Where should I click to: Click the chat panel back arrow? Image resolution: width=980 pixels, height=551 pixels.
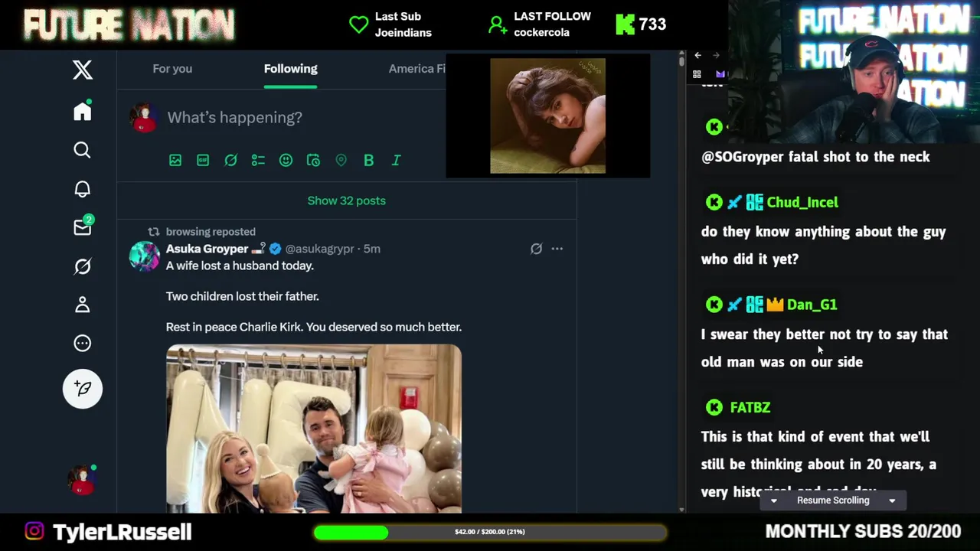[x=697, y=55]
